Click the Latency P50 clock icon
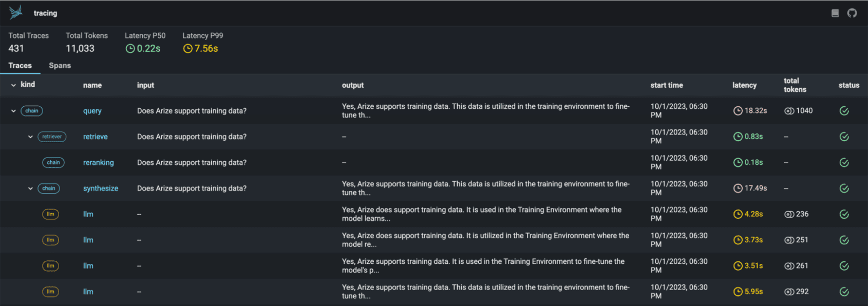The height and width of the screenshot is (306, 868). coord(130,49)
